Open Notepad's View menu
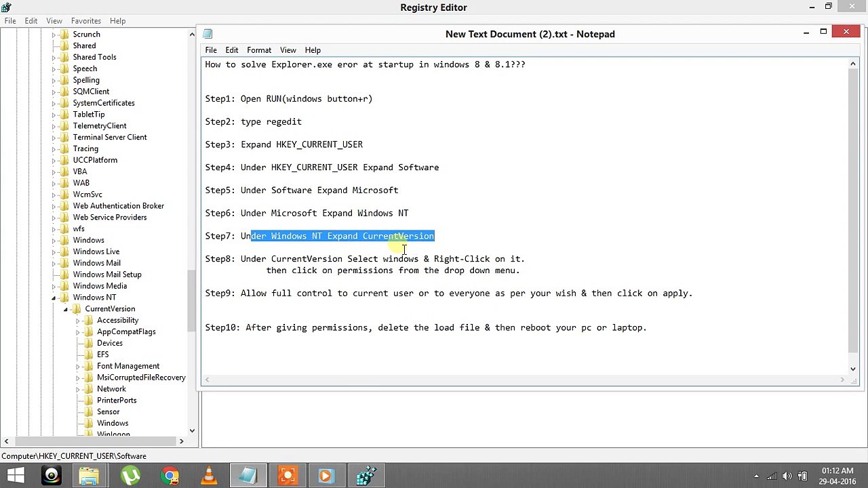Image resolution: width=868 pixels, height=488 pixels. coord(288,50)
